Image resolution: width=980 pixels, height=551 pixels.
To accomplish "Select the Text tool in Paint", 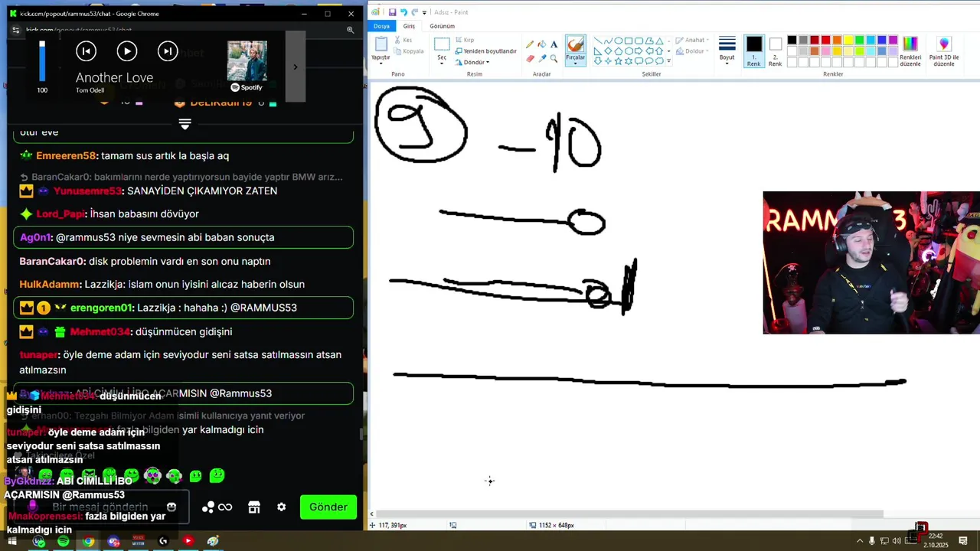I will pos(554,44).
